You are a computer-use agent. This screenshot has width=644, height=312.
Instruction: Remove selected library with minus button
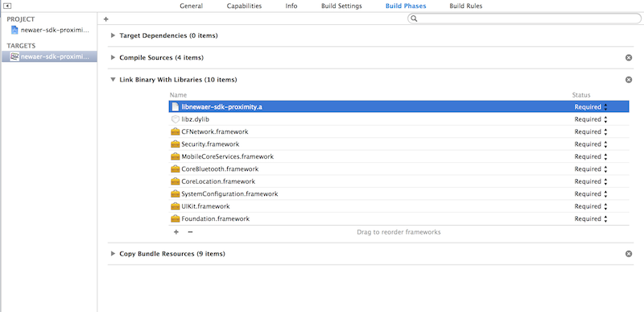tap(190, 232)
